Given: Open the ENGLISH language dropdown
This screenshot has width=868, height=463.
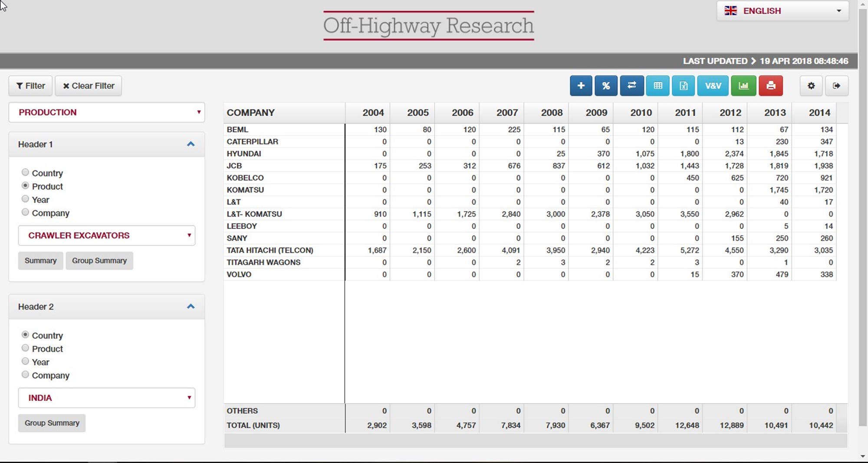Looking at the screenshot, I should tap(783, 11).
